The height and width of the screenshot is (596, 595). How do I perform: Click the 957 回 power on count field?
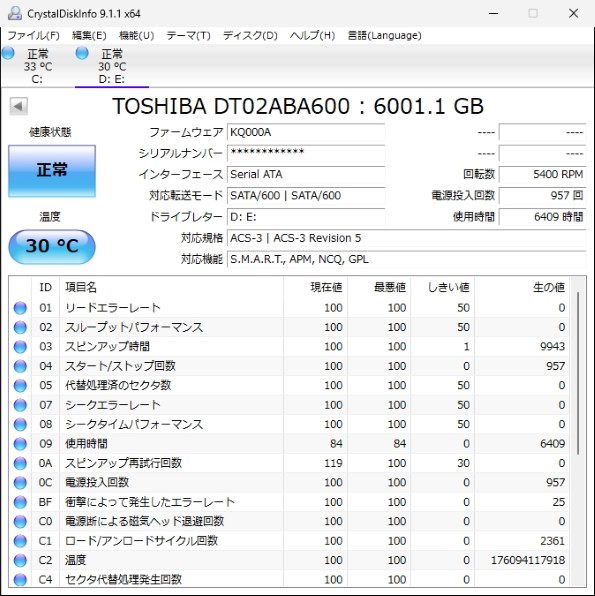click(x=542, y=196)
